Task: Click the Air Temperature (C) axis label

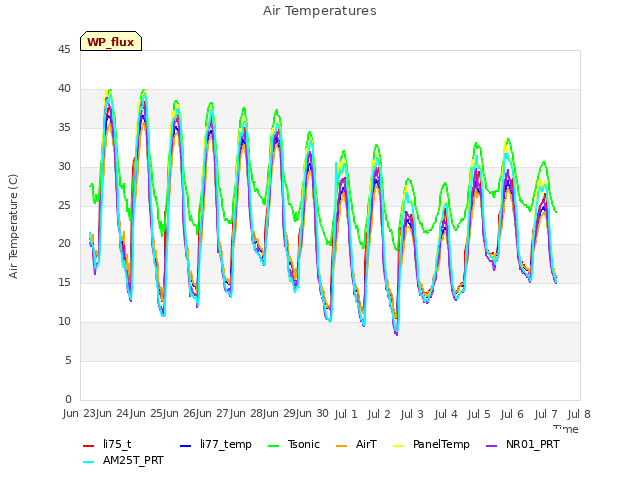Action: [13, 227]
